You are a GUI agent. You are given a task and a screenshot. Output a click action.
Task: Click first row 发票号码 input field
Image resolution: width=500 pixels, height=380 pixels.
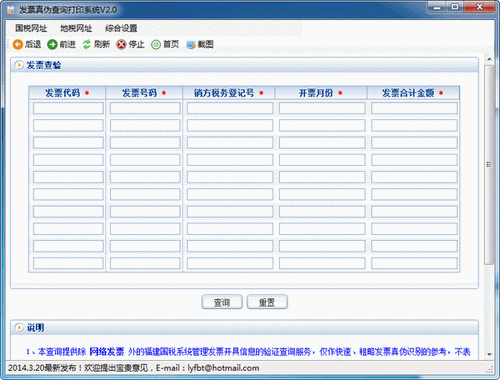145,108
